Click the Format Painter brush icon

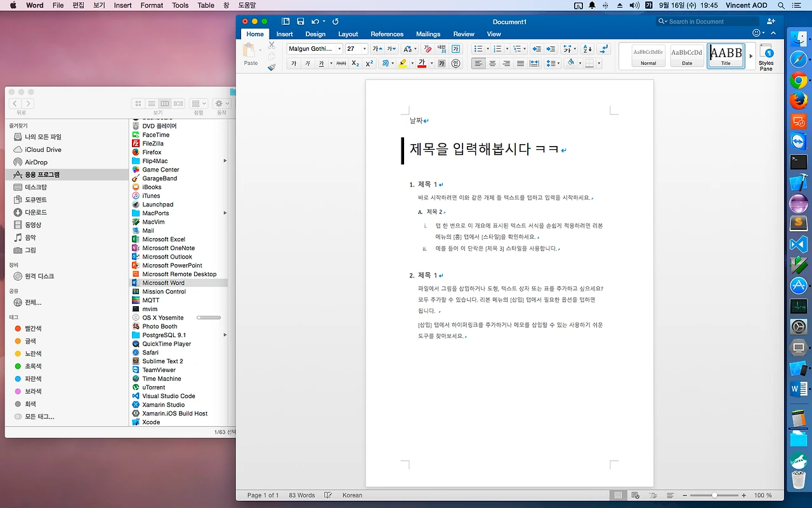click(x=272, y=66)
